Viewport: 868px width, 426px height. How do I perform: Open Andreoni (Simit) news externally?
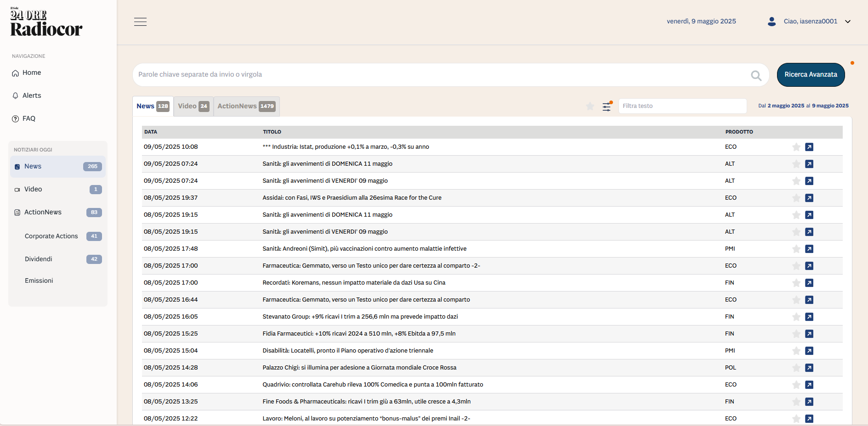809,249
